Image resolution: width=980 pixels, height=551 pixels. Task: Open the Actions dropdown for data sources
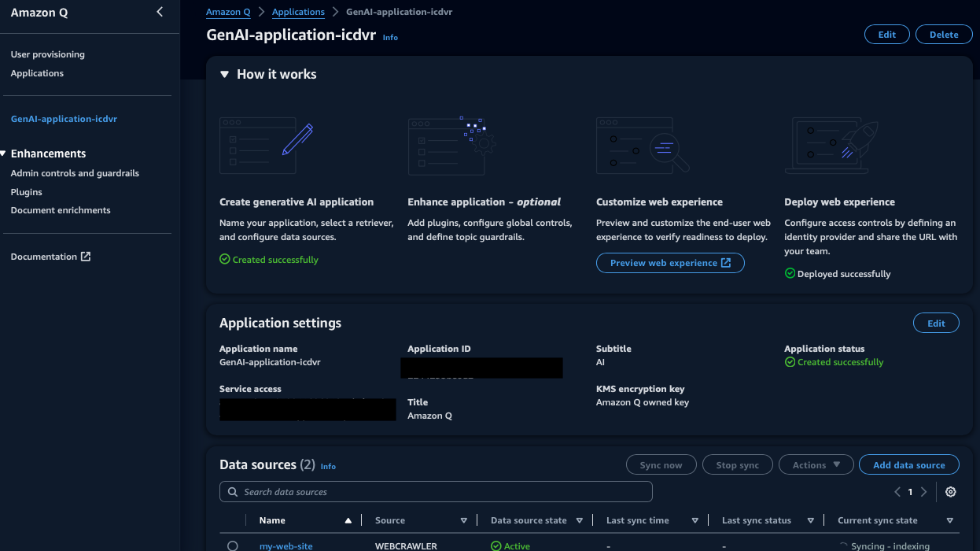tap(816, 465)
